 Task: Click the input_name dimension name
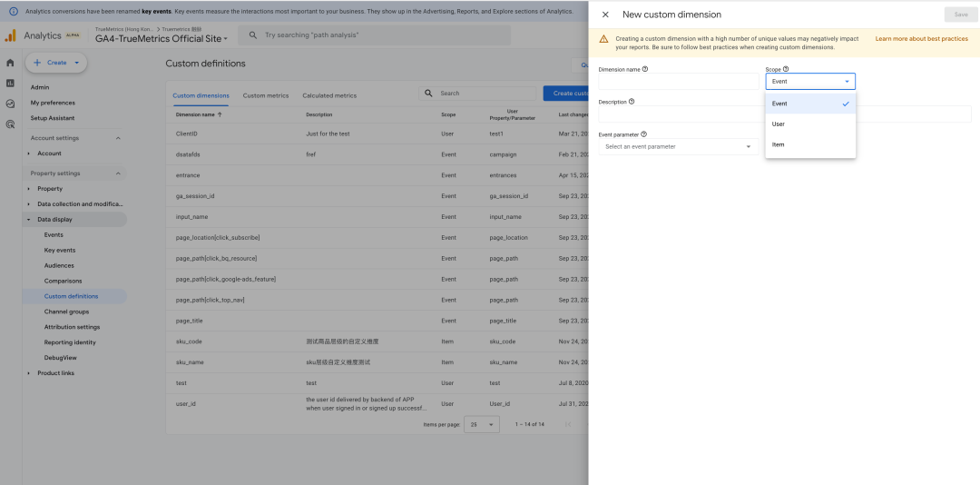[191, 216]
